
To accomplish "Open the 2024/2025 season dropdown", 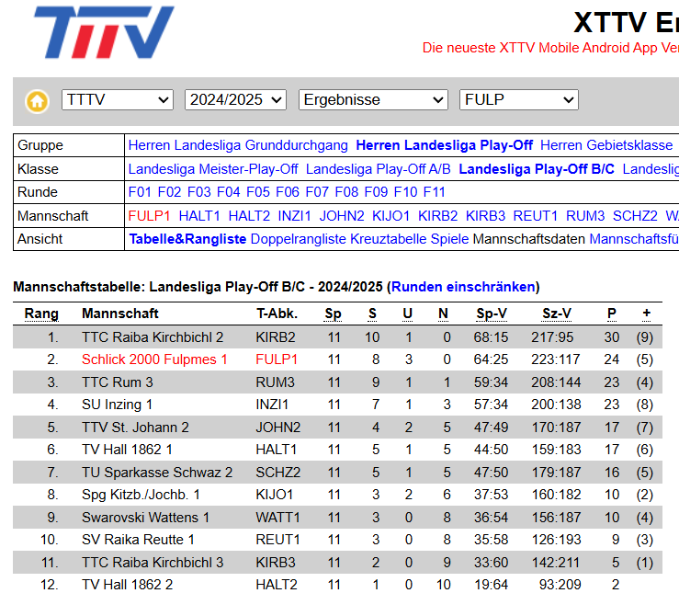I will point(235,100).
